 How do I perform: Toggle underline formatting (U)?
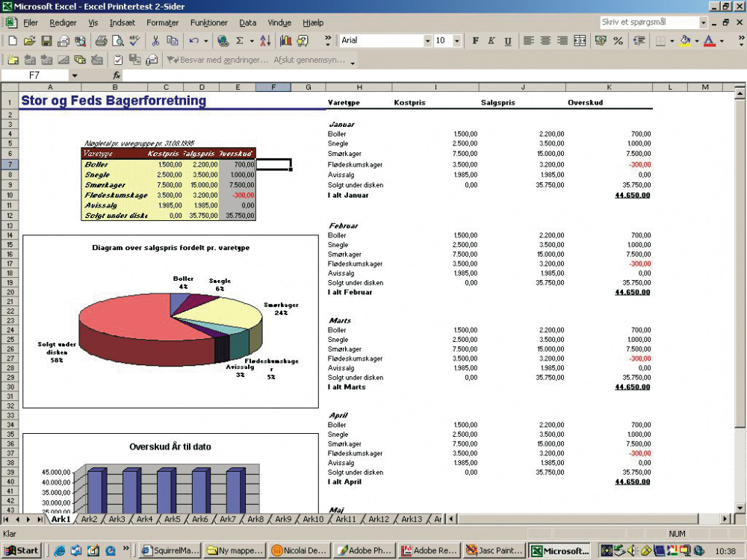pos(508,41)
